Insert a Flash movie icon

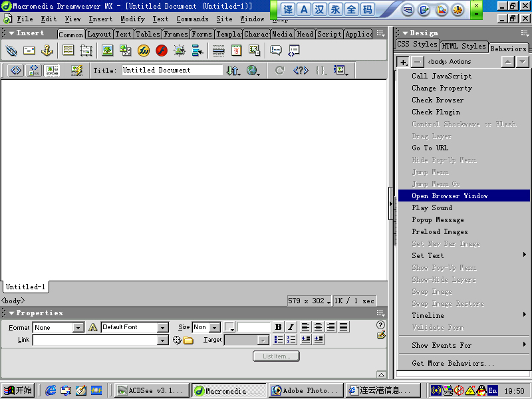point(162,51)
